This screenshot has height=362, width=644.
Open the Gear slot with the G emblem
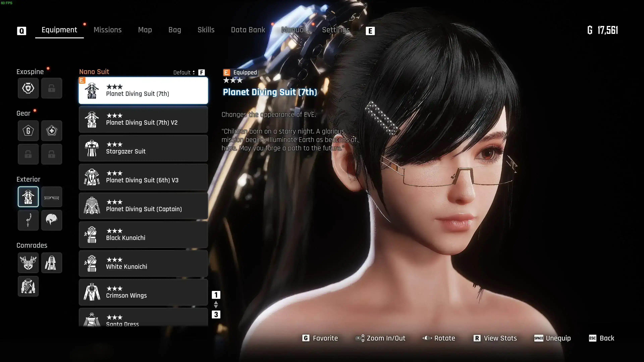pyautogui.click(x=28, y=131)
